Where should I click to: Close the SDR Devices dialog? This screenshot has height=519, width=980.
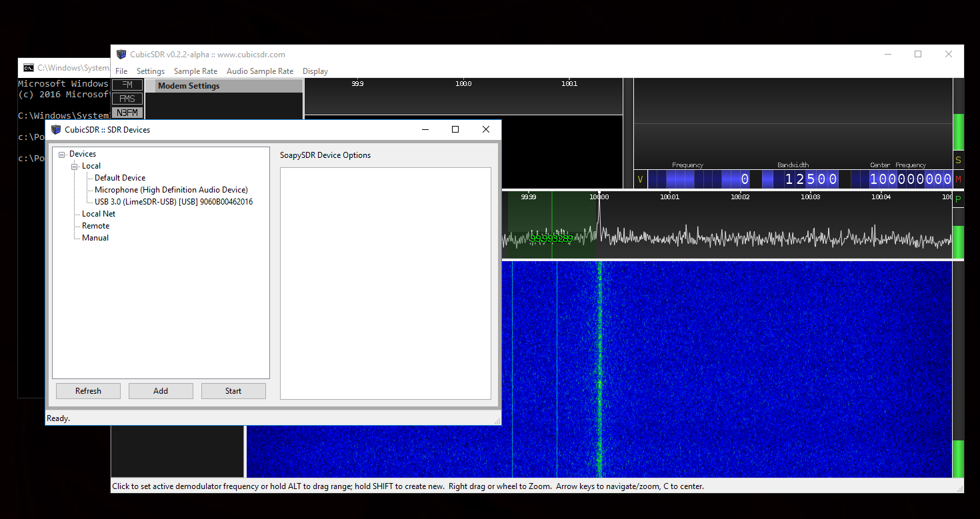pos(486,129)
